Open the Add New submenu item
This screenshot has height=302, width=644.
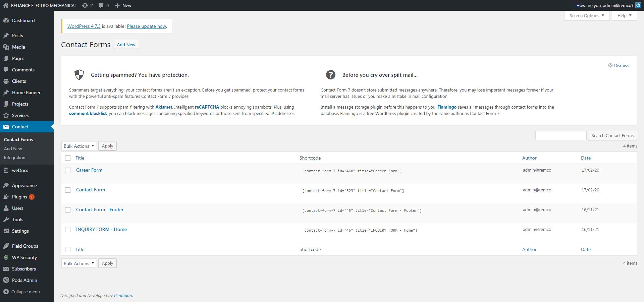pyautogui.click(x=13, y=148)
